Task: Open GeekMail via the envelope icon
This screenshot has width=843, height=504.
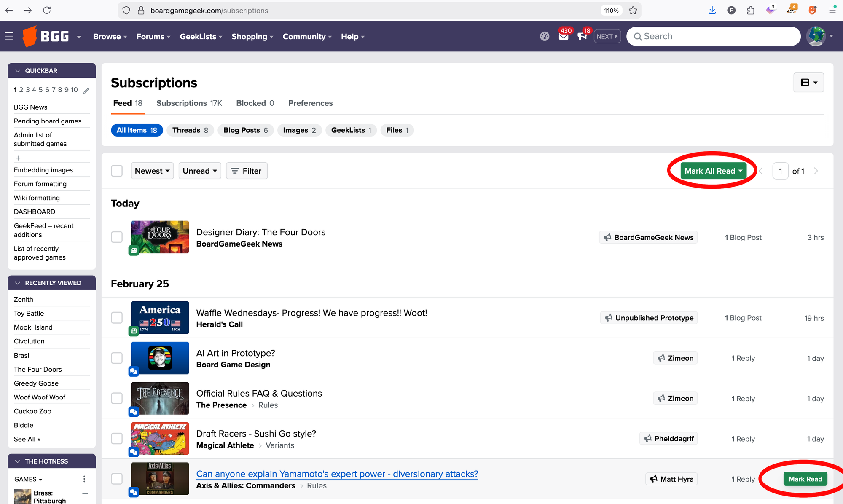Action: (x=564, y=37)
